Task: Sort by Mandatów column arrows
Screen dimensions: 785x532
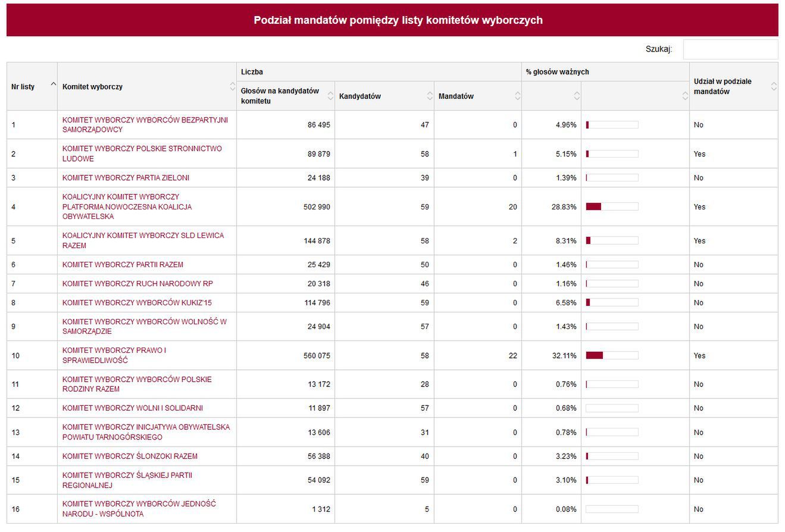Action: (517, 96)
